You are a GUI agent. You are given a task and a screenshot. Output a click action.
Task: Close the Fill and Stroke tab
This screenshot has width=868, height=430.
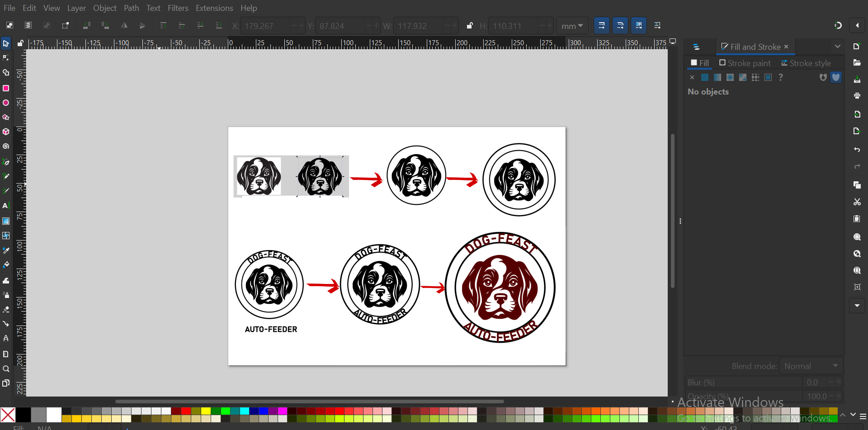pyautogui.click(x=786, y=47)
